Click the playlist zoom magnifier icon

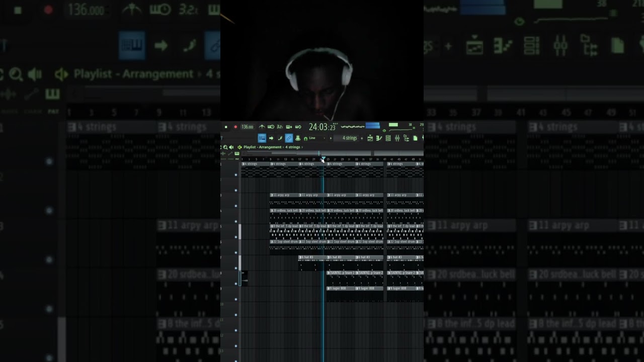coord(225,147)
